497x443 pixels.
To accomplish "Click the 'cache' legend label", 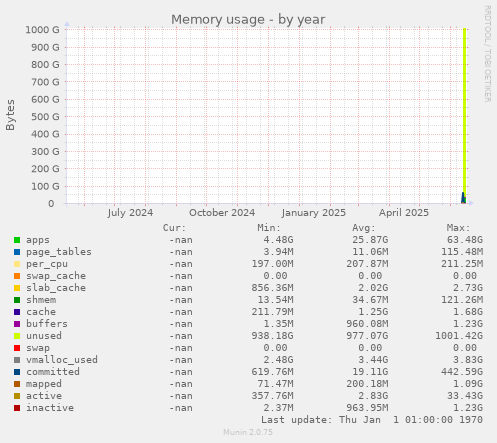I will [x=41, y=312].
